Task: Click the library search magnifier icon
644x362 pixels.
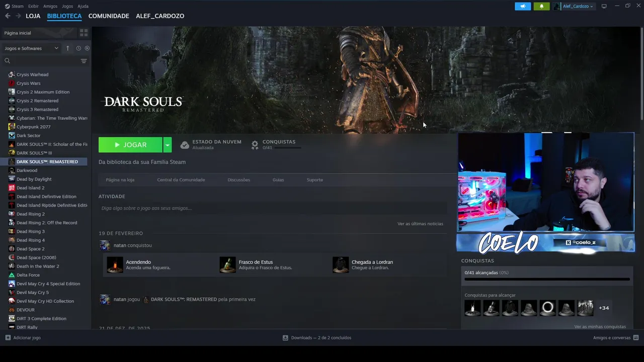Action: (7, 61)
